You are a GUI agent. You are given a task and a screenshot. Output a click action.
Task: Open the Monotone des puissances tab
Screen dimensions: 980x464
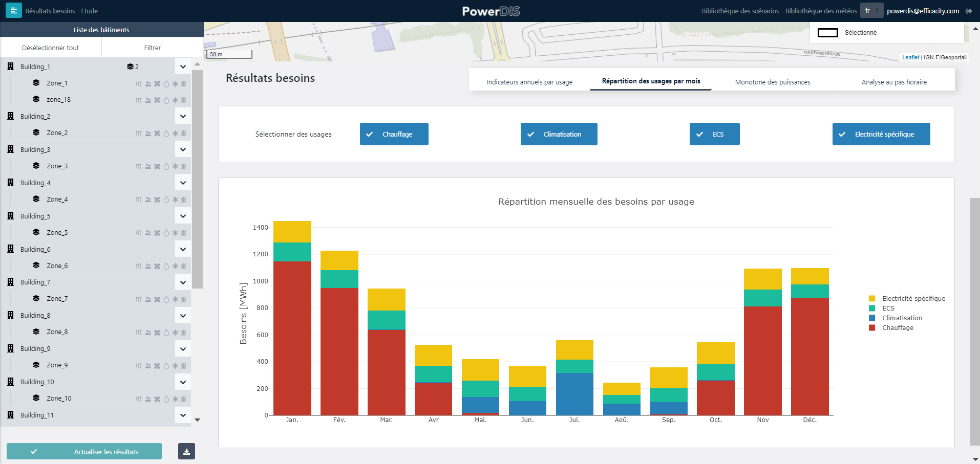(x=773, y=82)
